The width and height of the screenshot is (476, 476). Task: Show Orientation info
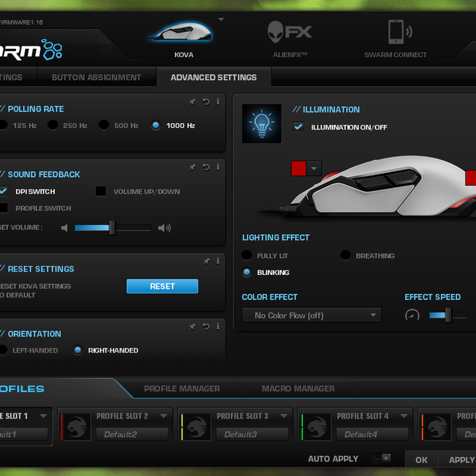(218, 327)
